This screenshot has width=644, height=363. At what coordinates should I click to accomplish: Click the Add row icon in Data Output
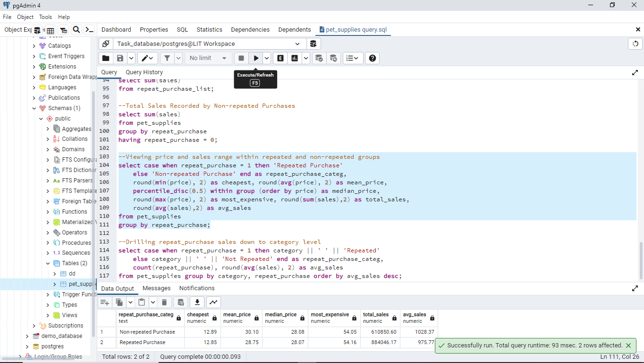105,302
